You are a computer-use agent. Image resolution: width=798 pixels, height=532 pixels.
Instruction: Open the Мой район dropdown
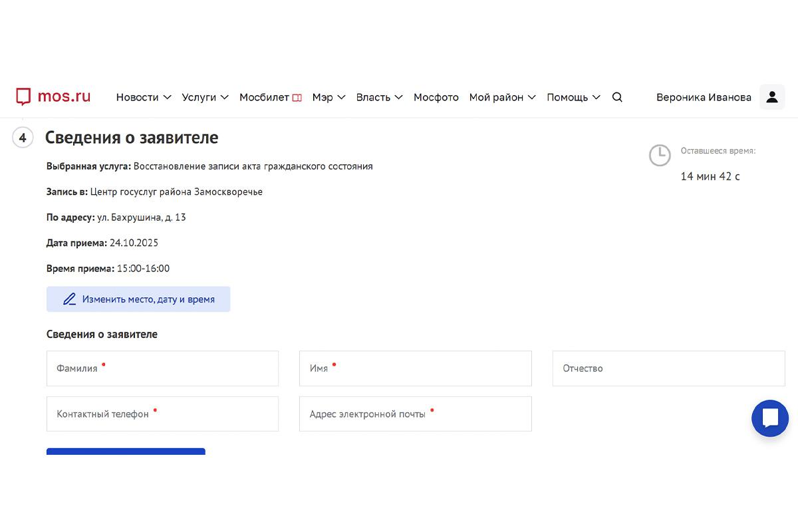pos(495,97)
